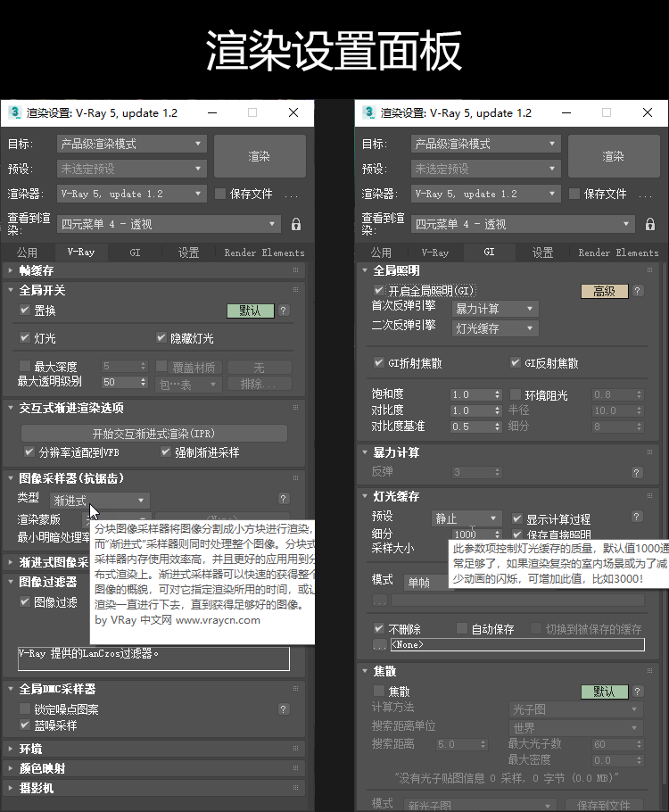The image size is (669, 812).
Task: Switch to 设置 tab in left window
Action: click(x=188, y=253)
